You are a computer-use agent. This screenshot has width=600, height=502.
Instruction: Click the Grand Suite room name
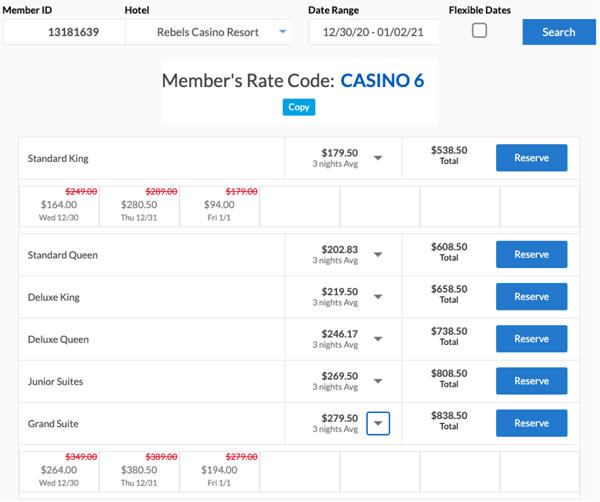point(53,424)
